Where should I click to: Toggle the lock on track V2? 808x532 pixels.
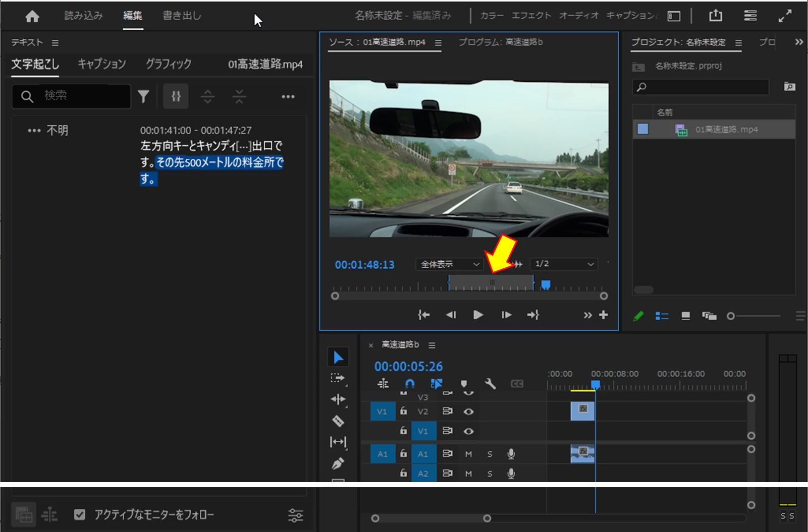click(403, 411)
